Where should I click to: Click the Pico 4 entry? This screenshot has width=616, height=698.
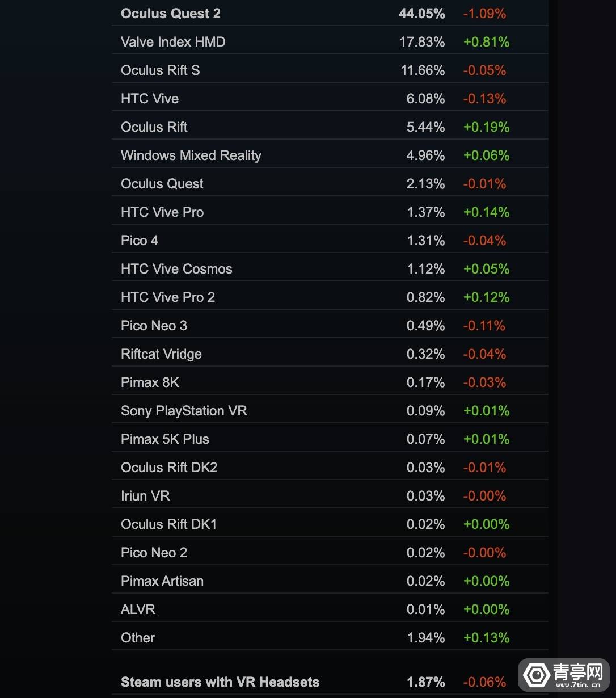[140, 241]
